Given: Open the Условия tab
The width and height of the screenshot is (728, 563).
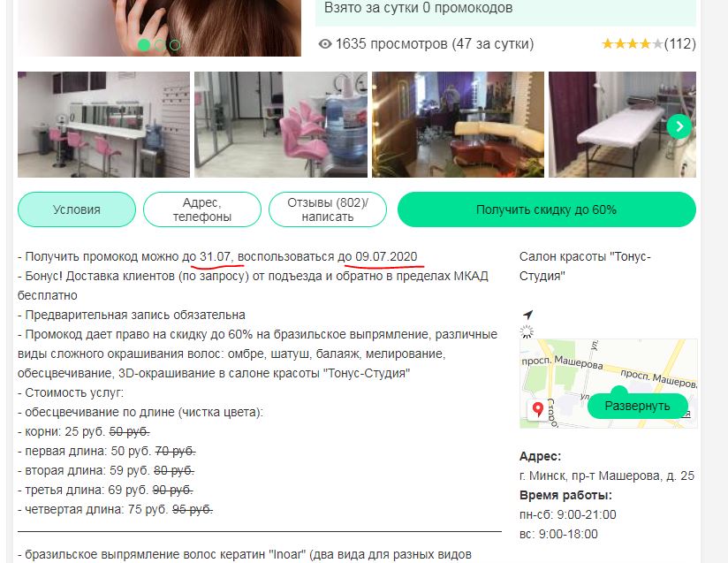Looking at the screenshot, I should pos(77,209).
